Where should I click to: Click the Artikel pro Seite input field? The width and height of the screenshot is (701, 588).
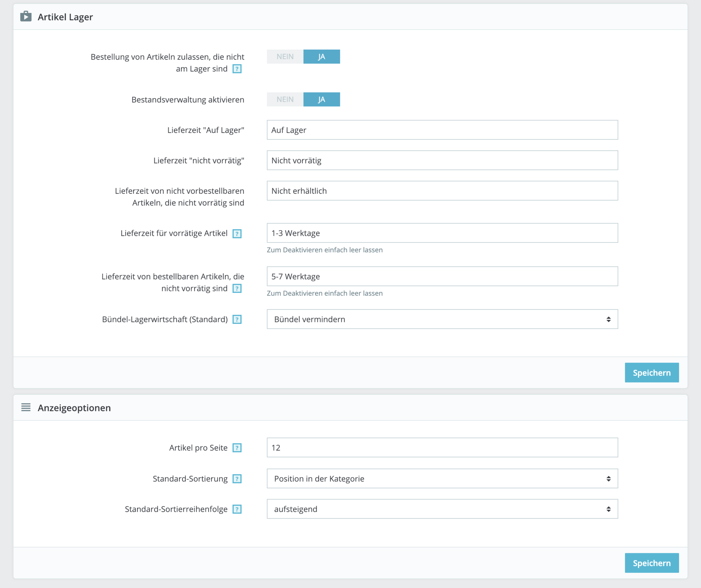tap(442, 447)
